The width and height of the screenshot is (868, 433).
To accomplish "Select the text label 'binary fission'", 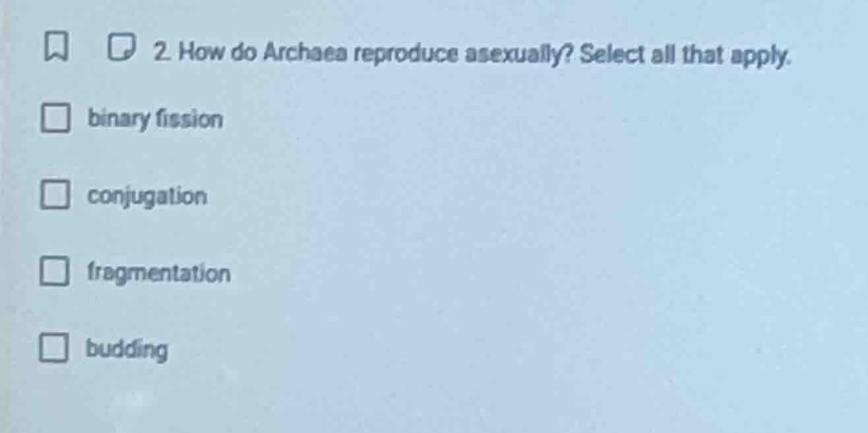I will click(155, 119).
